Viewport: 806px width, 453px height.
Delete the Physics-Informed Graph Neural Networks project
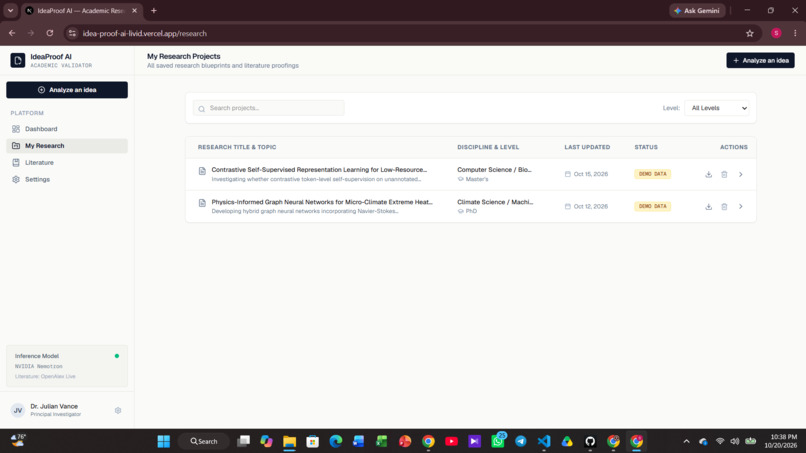point(724,207)
